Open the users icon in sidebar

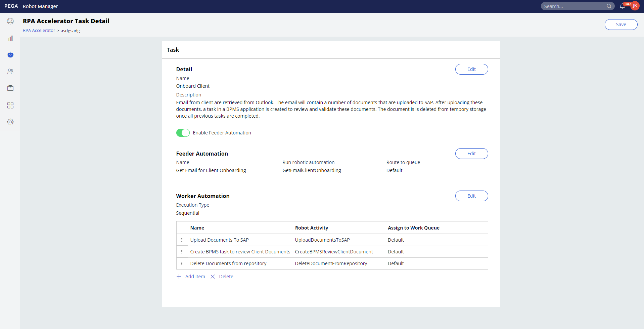pos(10,71)
